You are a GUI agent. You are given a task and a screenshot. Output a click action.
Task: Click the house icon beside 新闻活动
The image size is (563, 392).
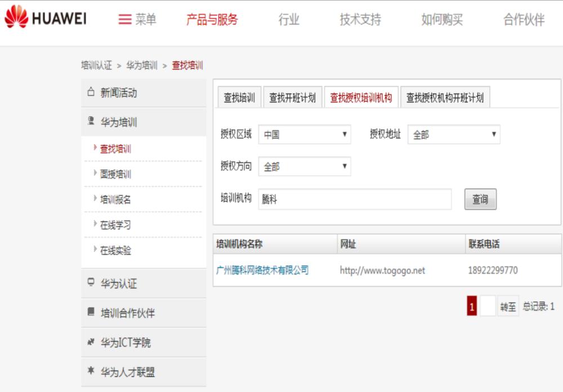(91, 92)
